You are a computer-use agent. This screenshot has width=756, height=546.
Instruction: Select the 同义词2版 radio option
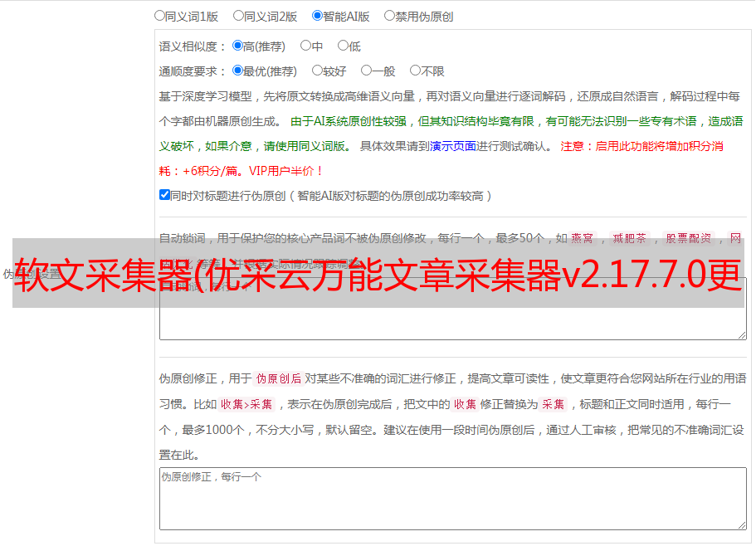tap(239, 16)
